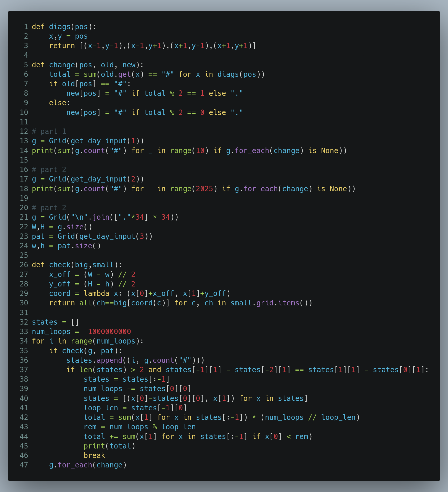Click "g.for_each(change)" on line 47
The width and height of the screenshot is (448, 492).
[88, 465]
